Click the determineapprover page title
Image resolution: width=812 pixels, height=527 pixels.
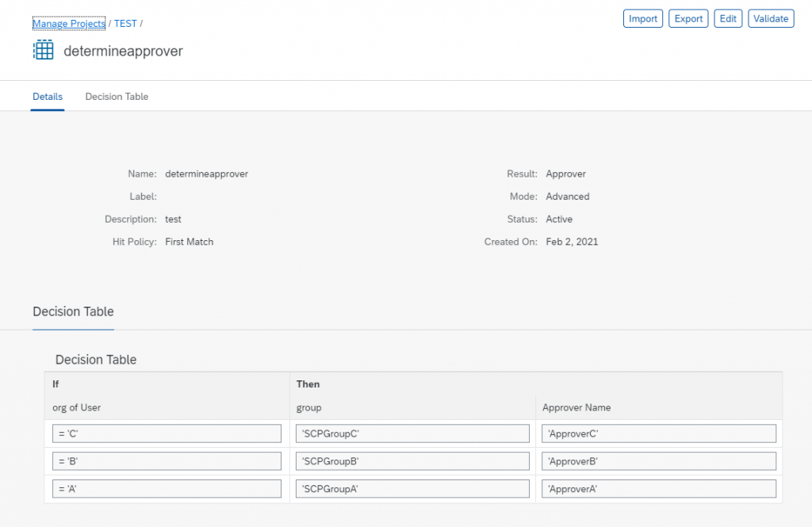coord(123,51)
